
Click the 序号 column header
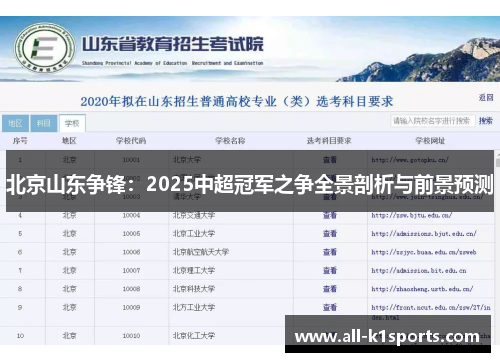(x=20, y=141)
